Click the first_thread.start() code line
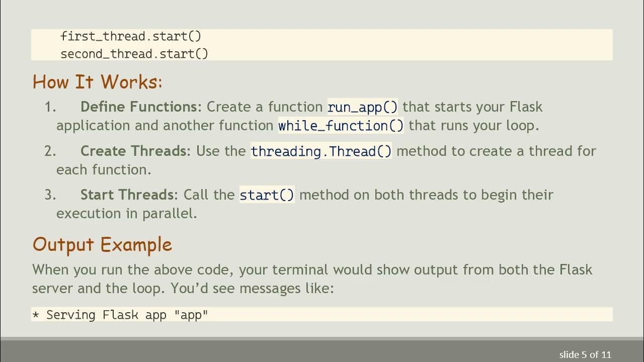The image size is (644, 362). (131, 36)
